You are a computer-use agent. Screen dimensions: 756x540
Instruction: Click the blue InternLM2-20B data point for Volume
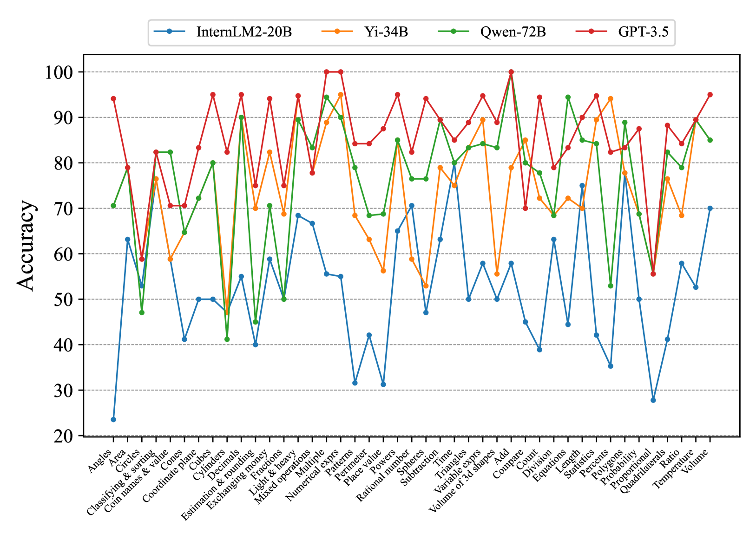coord(710,208)
